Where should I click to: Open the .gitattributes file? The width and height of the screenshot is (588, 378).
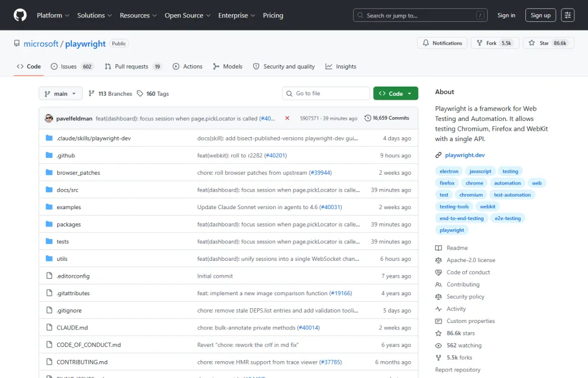pyautogui.click(x=73, y=294)
